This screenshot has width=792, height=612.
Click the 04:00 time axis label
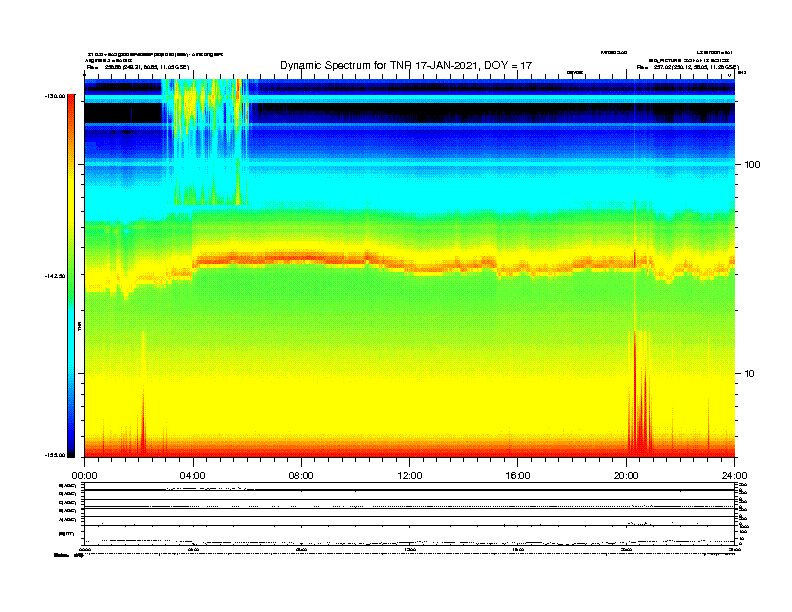pyautogui.click(x=192, y=476)
